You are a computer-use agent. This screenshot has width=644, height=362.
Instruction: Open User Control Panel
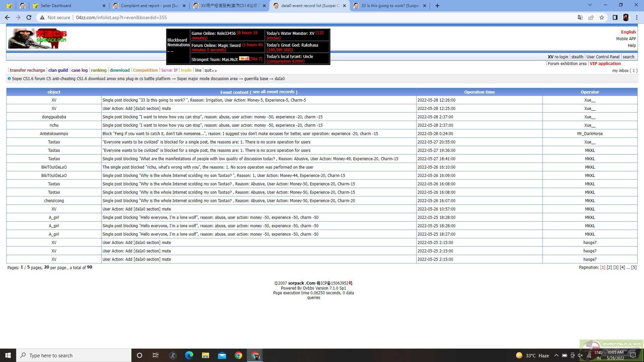tap(603, 57)
